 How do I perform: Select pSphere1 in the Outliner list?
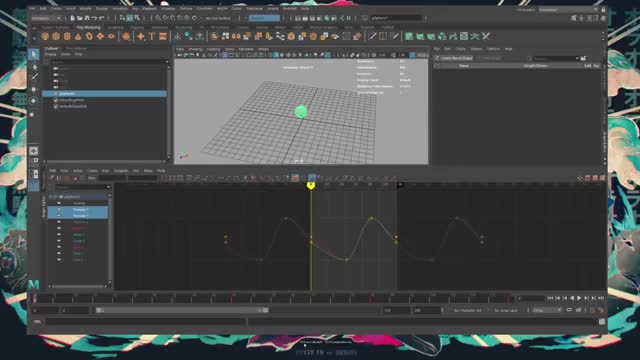click(104, 93)
